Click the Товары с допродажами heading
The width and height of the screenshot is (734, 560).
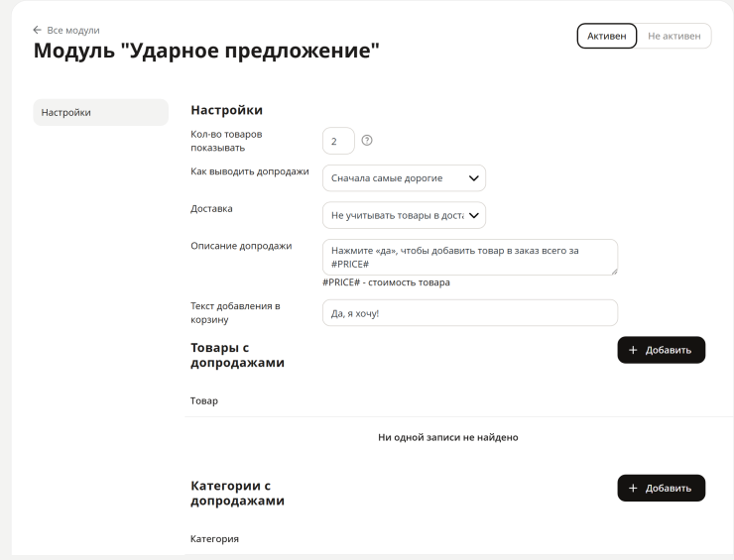click(237, 355)
